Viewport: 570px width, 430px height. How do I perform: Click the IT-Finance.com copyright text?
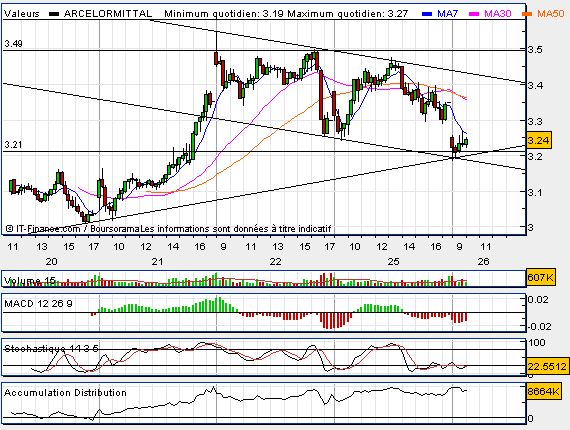(169, 229)
